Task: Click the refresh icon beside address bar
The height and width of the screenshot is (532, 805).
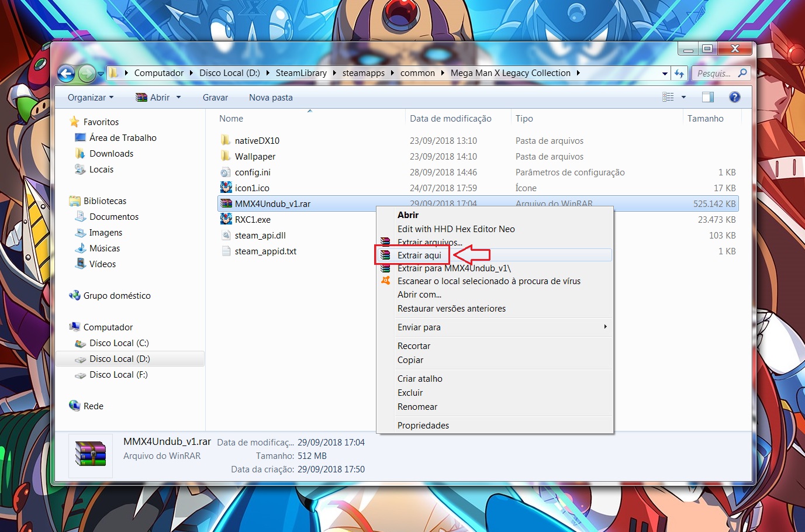Action: pos(679,73)
